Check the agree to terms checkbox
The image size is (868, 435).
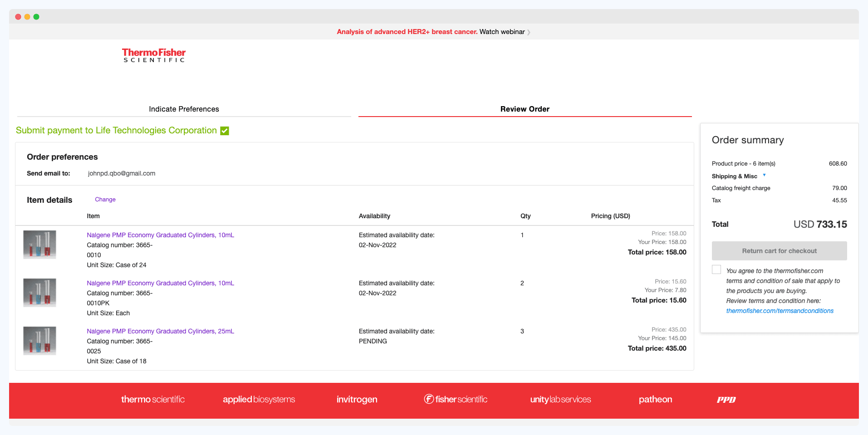tap(716, 269)
